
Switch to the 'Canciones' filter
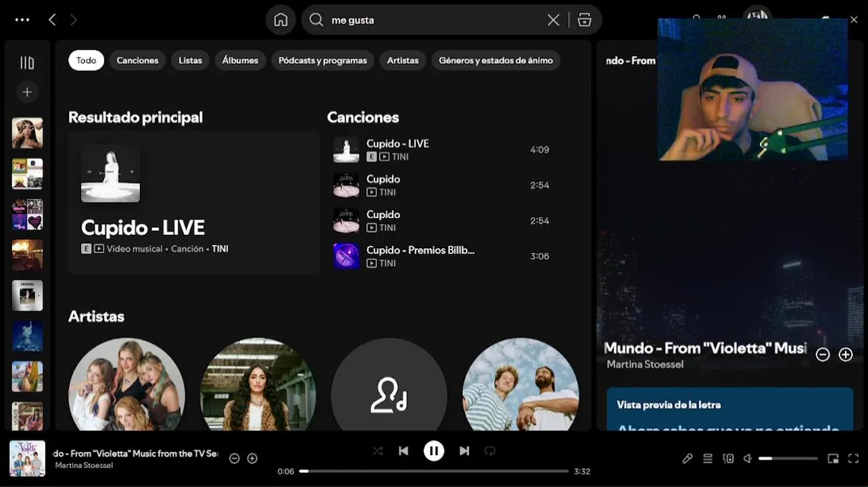pos(137,60)
